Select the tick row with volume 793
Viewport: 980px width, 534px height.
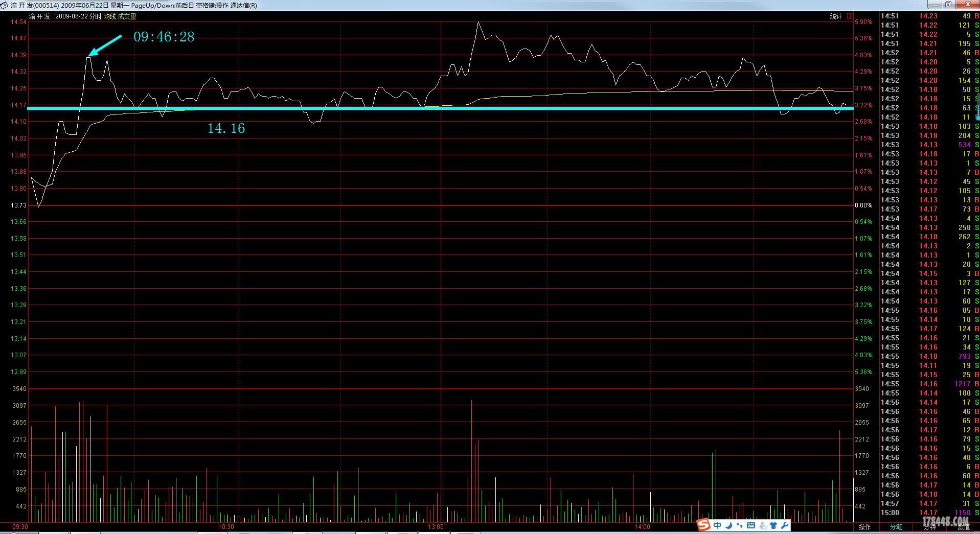(929, 356)
